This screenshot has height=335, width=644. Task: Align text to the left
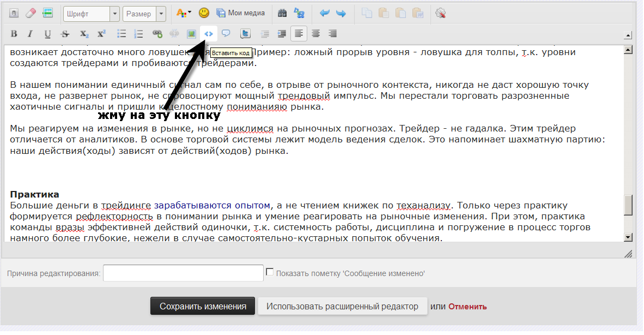(299, 34)
